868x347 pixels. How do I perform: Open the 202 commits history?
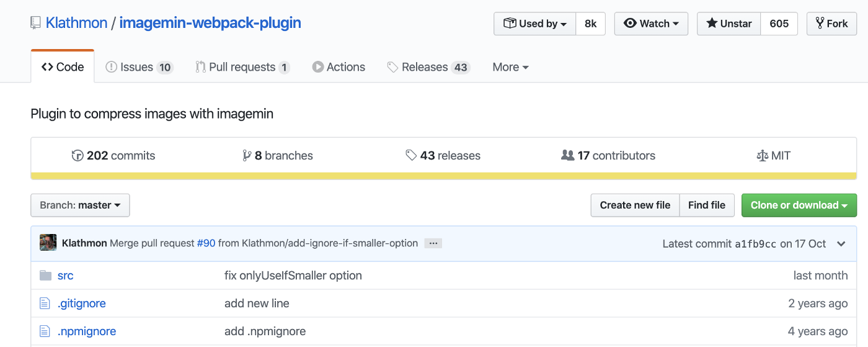pos(113,156)
